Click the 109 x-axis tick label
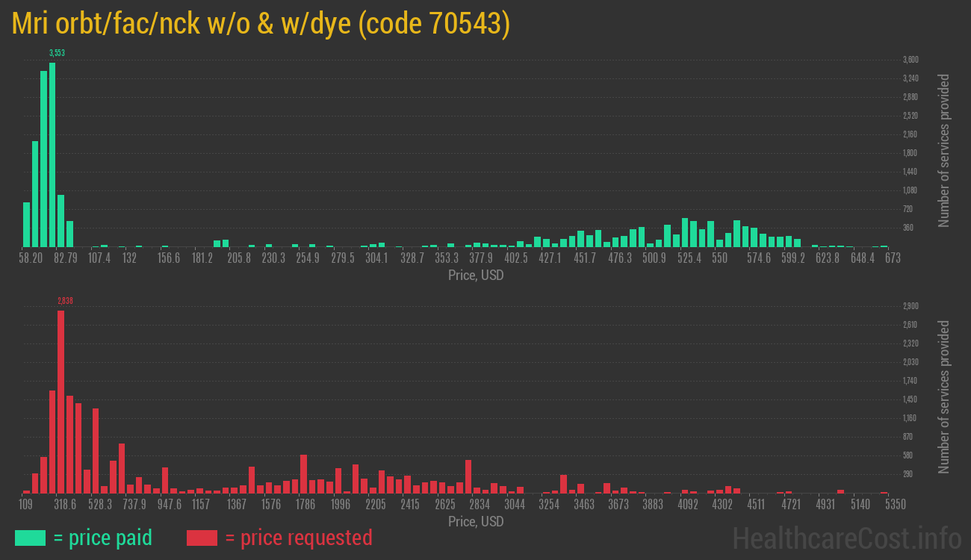Image resolution: width=971 pixels, height=560 pixels. coord(25,505)
